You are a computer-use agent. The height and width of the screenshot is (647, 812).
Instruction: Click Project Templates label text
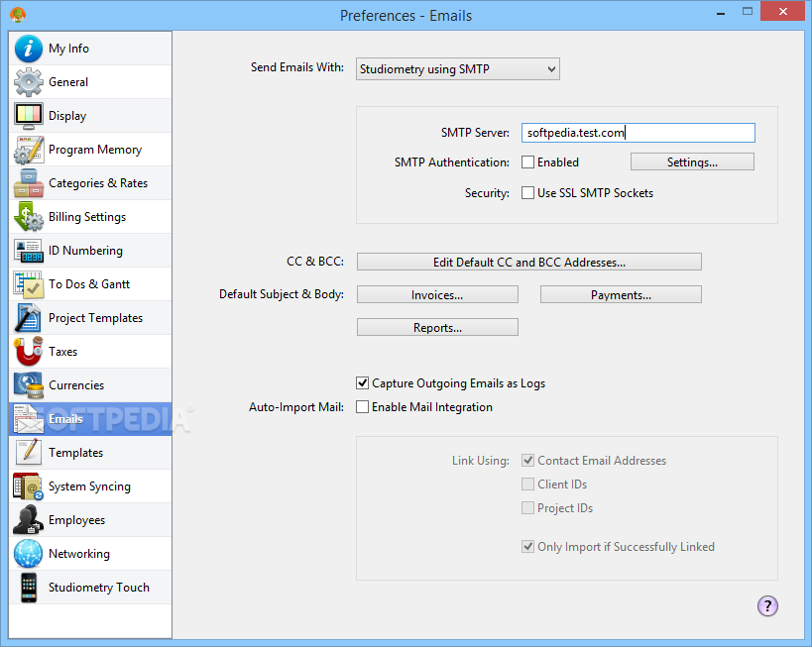(x=96, y=318)
